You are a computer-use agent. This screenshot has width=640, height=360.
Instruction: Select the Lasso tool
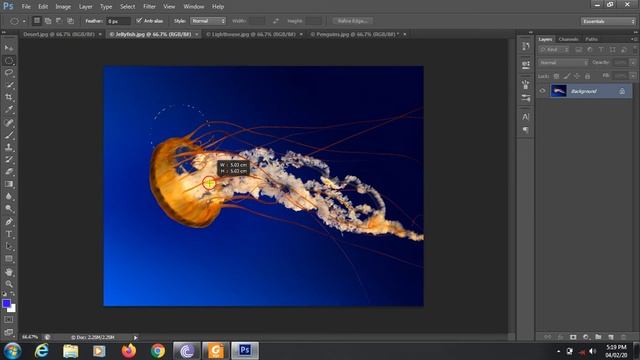tap(9, 73)
